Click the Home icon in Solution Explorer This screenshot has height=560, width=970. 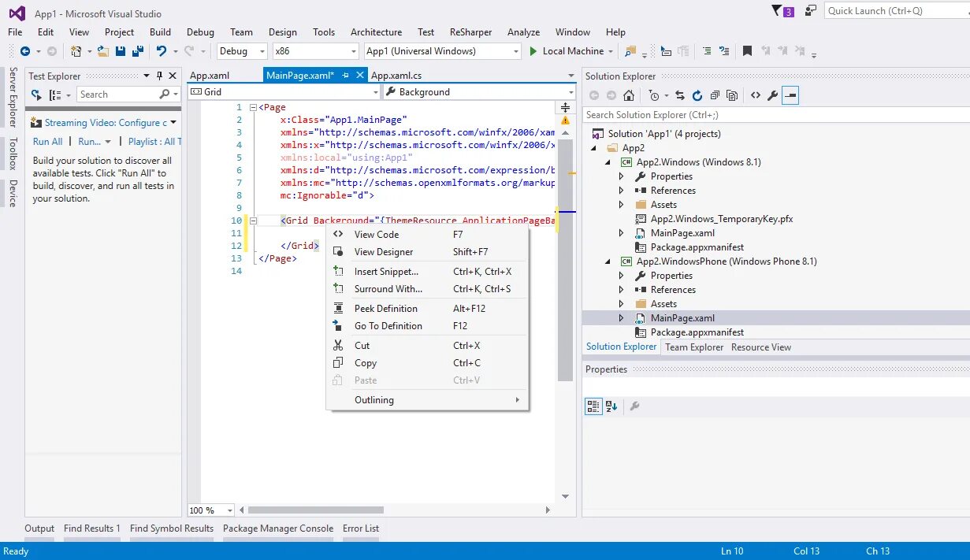coord(628,95)
